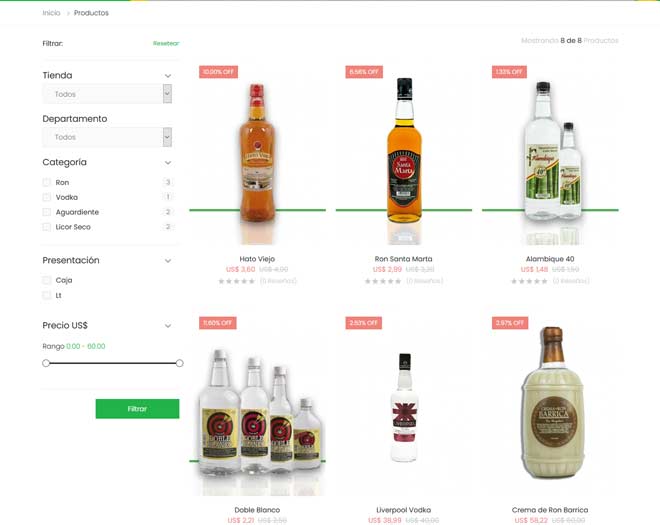
Task: Click the star rating under Alambique 40
Action: coord(529,281)
